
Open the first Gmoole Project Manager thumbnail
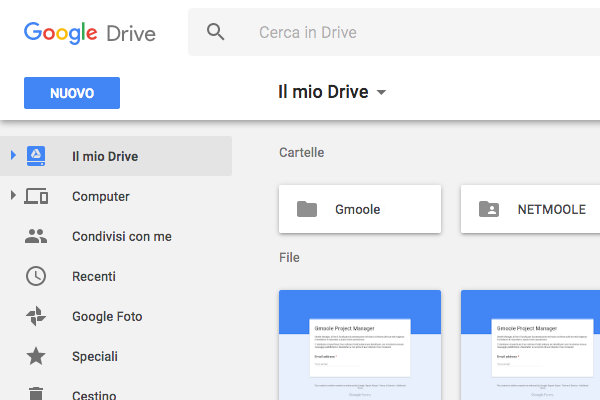pos(360,345)
